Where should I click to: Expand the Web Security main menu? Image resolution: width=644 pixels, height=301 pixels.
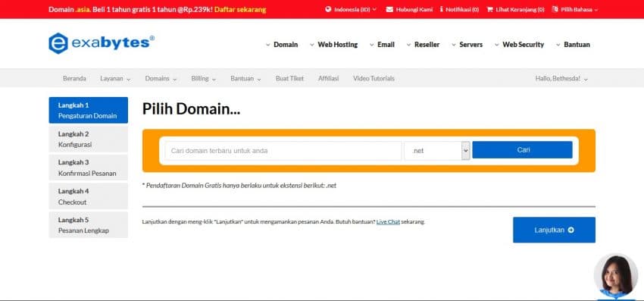pos(519,45)
